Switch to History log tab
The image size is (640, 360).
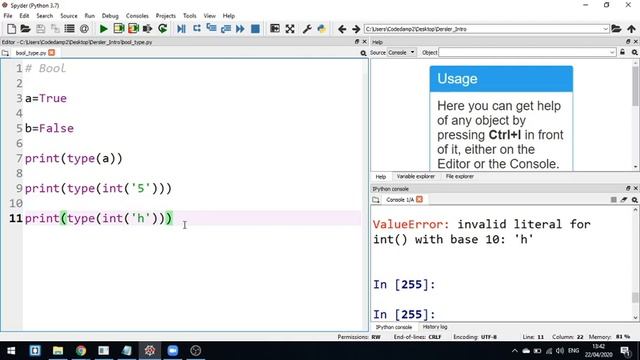pos(435,327)
